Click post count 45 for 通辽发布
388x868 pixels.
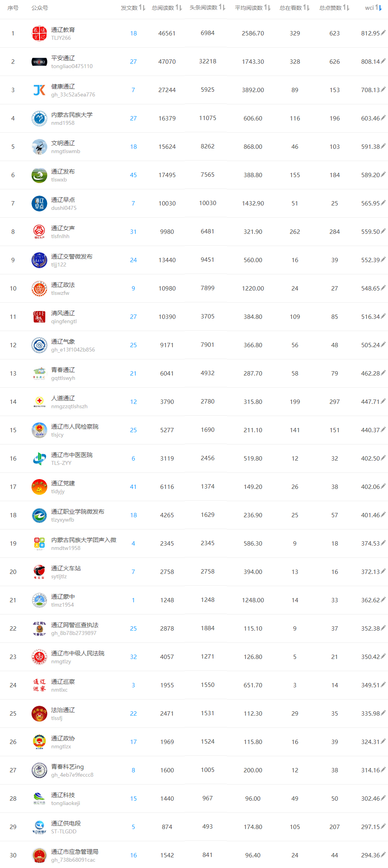[134, 175]
